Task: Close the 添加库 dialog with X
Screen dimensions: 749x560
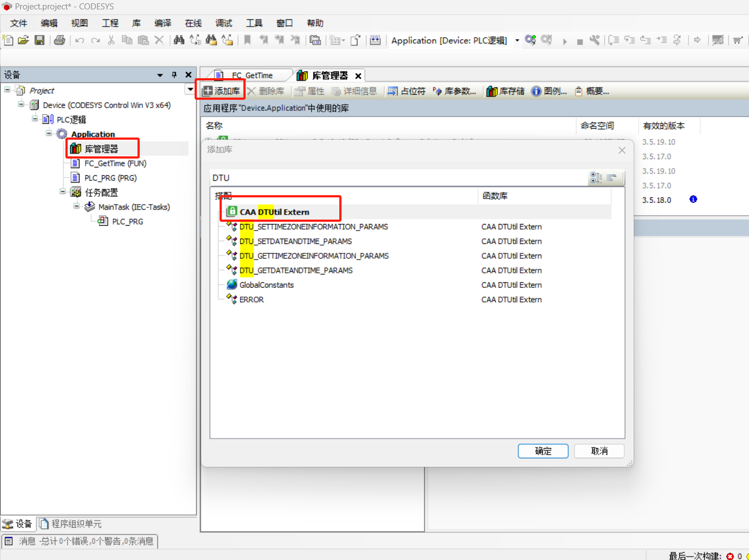Action: (622, 150)
